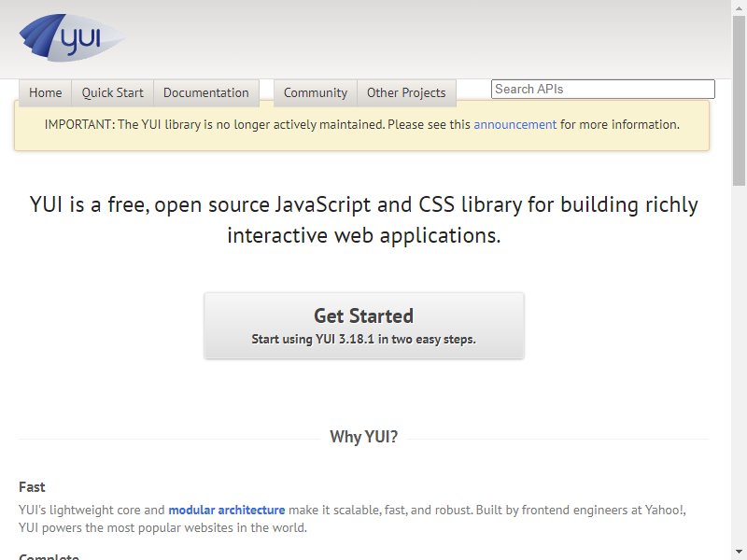Open the Other Projects menu item

point(406,92)
